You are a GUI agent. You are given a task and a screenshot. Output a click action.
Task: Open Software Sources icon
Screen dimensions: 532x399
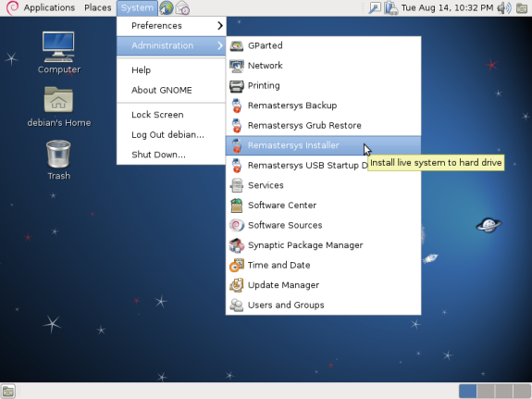(x=237, y=225)
